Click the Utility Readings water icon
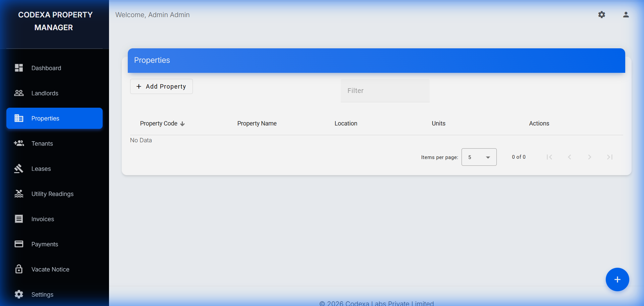The image size is (644, 306). pyautogui.click(x=19, y=194)
